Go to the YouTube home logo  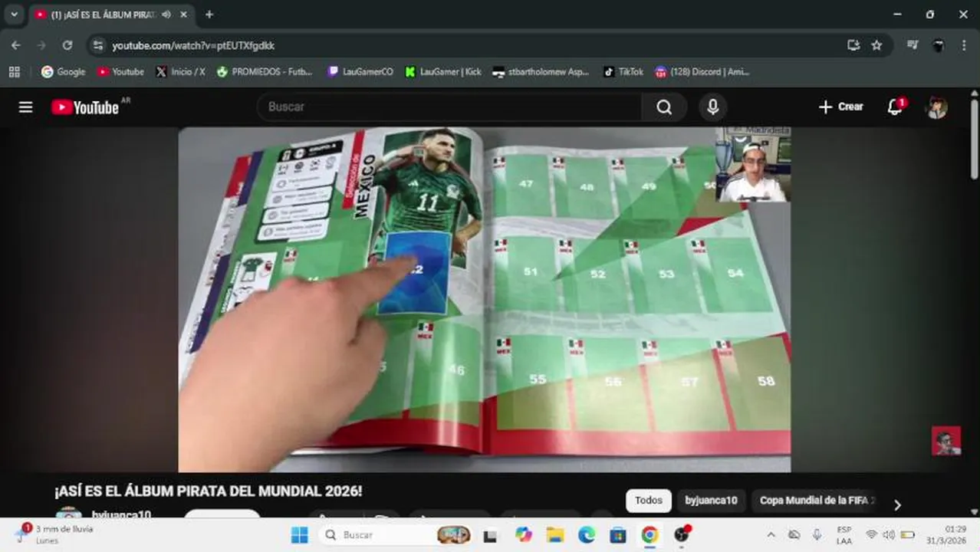click(x=85, y=107)
